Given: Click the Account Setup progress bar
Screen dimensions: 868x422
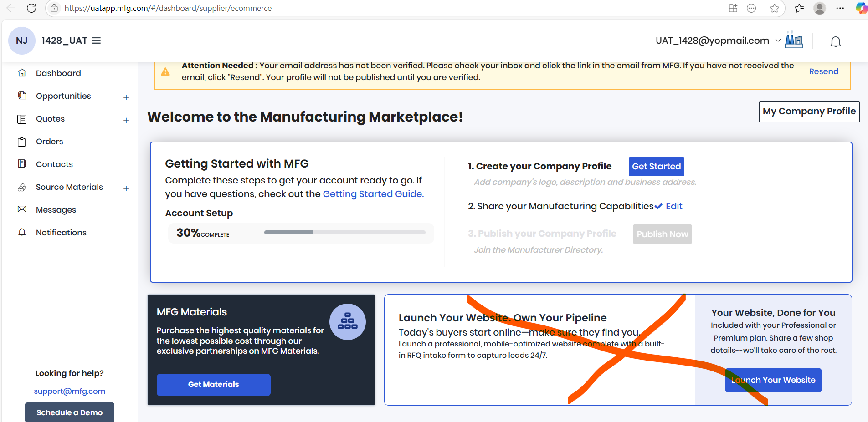Looking at the screenshot, I should click(x=344, y=233).
